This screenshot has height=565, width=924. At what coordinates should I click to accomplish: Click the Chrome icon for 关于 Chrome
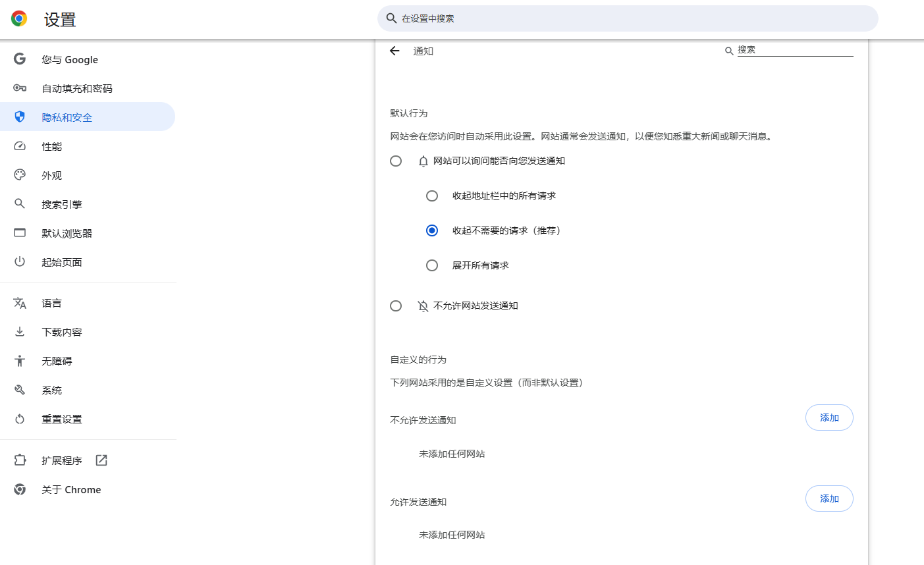(x=20, y=489)
